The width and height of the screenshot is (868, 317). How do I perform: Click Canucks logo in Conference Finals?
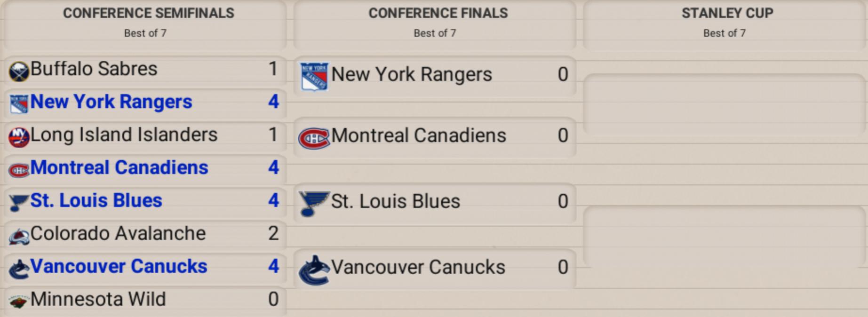click(x=314, y=269)
